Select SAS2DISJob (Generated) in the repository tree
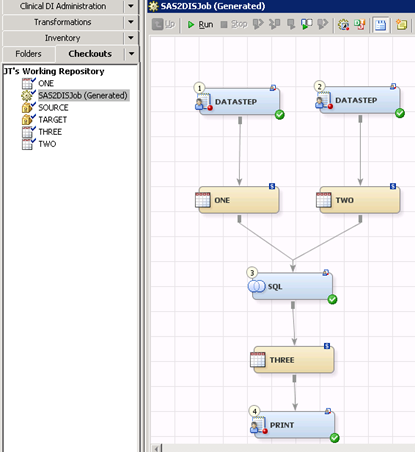415x452 pixels. coord(83,96)
